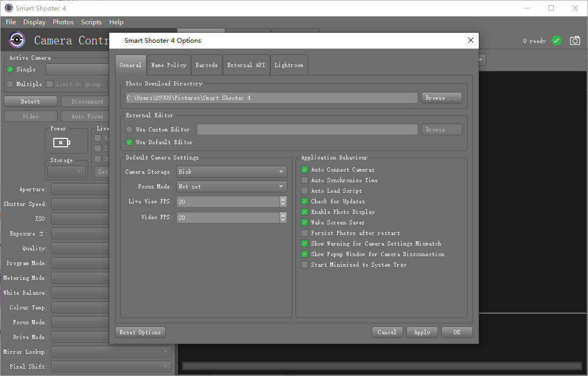Increase Live View FPS with up arrow

point(283,199)
